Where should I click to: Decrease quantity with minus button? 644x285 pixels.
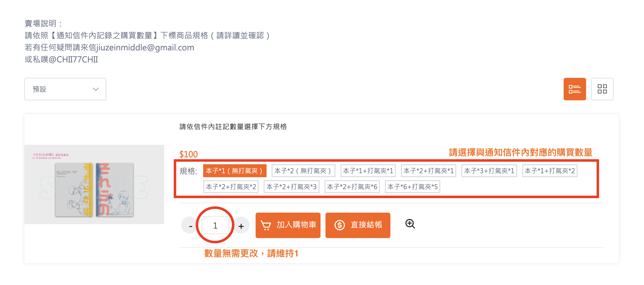point(190,226)
